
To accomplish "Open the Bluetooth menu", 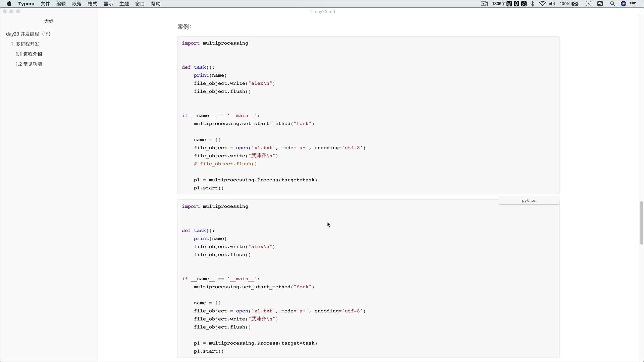I will pos(533,4).
